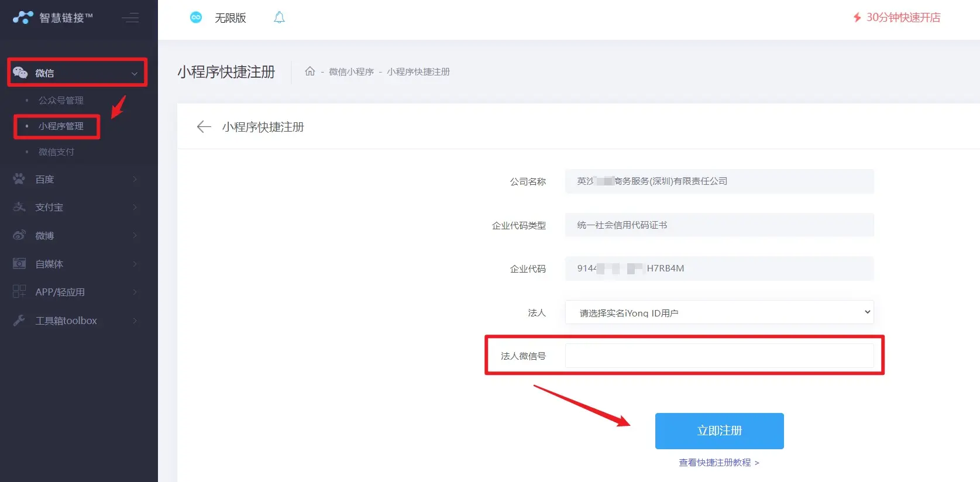
Task: Open the 法人 user select dropdown
Action: (719, 312)
